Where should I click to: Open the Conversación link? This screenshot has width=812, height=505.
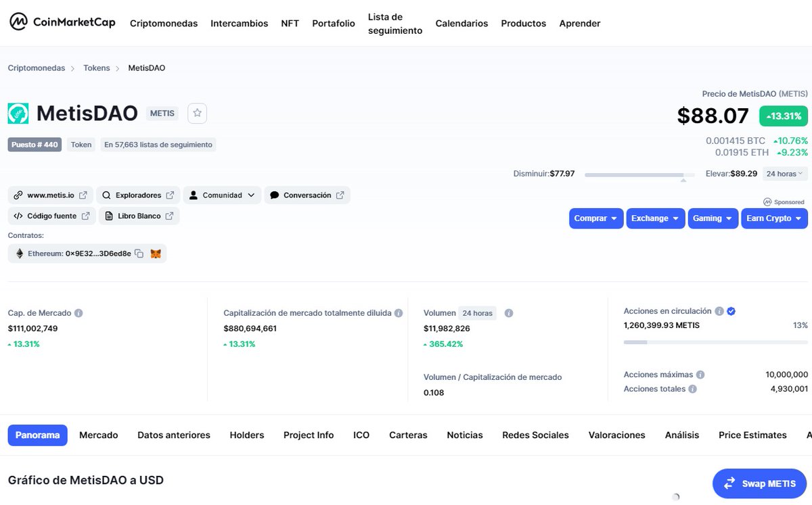pyautogui.click(x=307, y=195)
